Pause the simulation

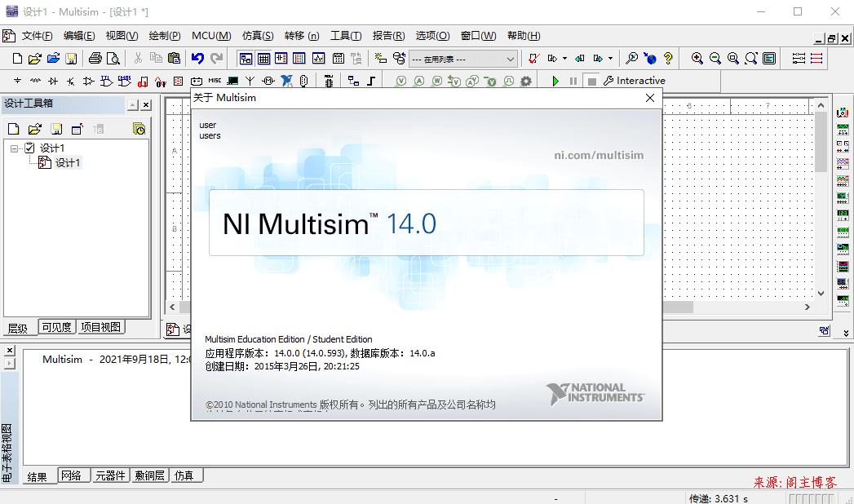click(573, 81)
